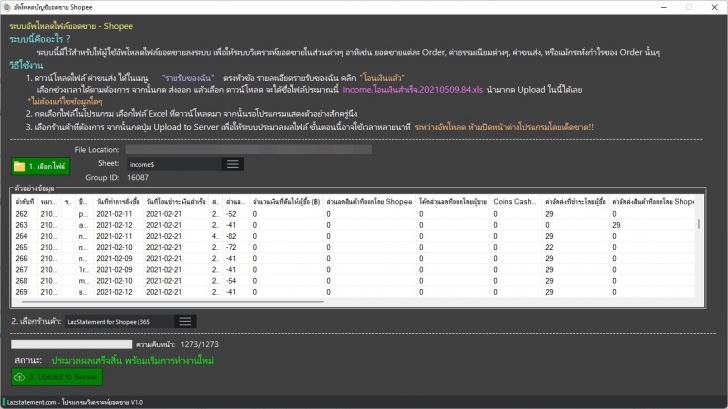Click date 2021-02-11 in row 262
728x409 pixels.
(114, 214)
